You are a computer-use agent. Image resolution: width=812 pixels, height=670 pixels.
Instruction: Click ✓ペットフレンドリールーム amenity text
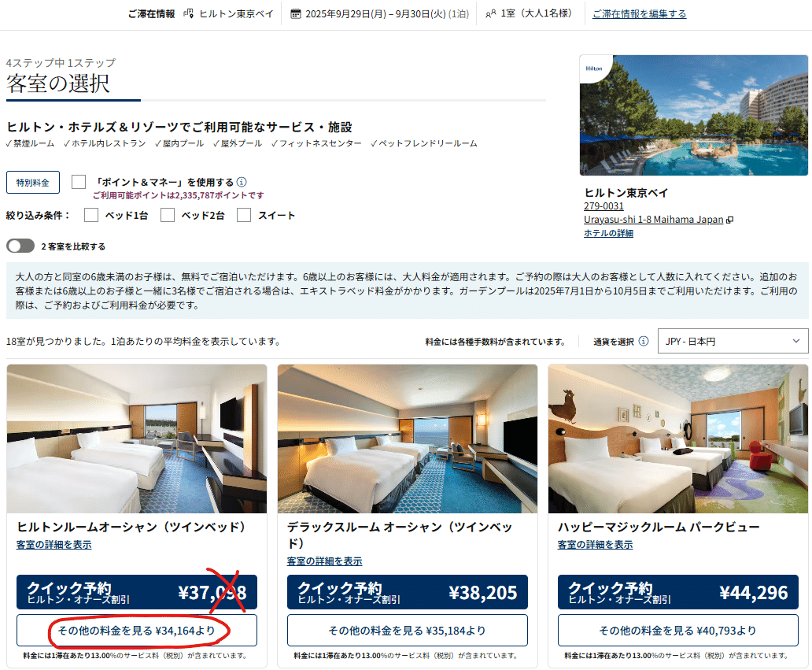(423, 143)
